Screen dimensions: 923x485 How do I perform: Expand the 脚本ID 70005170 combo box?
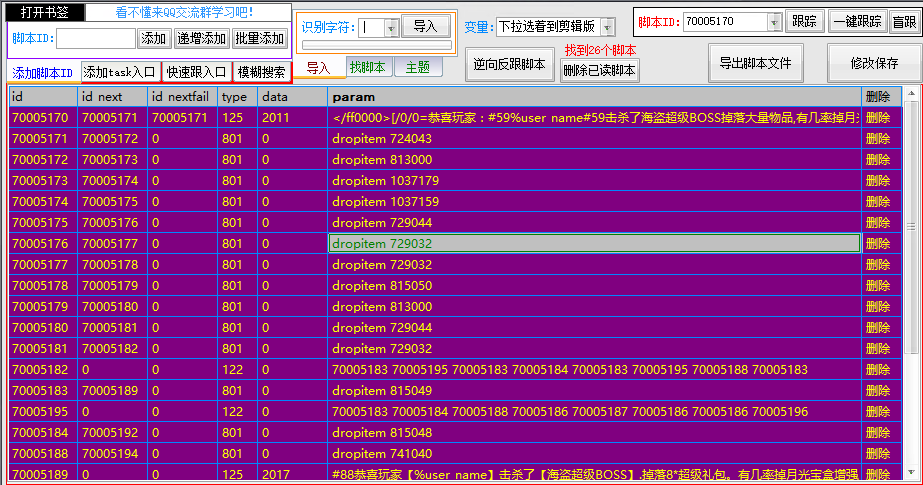774,21
